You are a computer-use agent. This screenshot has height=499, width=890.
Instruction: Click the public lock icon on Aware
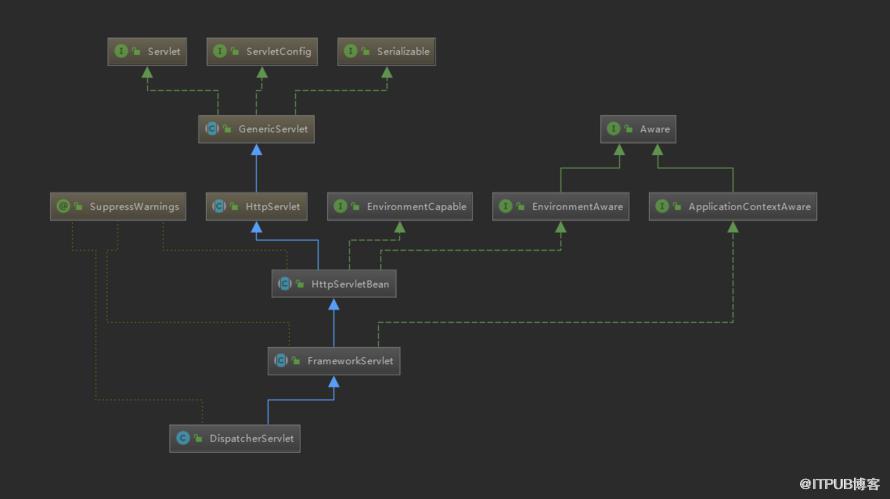pos(628,129)
